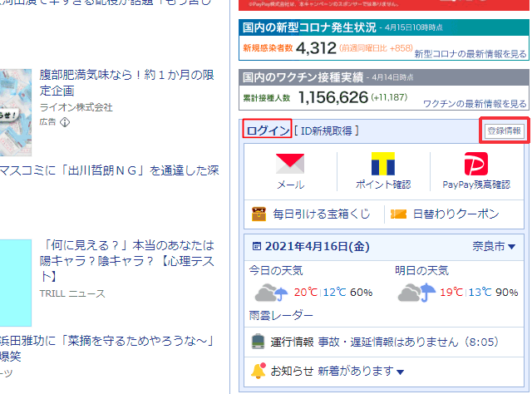Screen dimensions: 532x394
Task: Open the PayPay balance check icon
Action: [475, 164]
